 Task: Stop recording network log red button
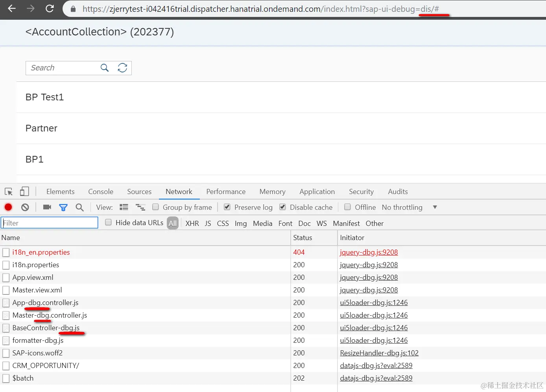coord(8,207)
